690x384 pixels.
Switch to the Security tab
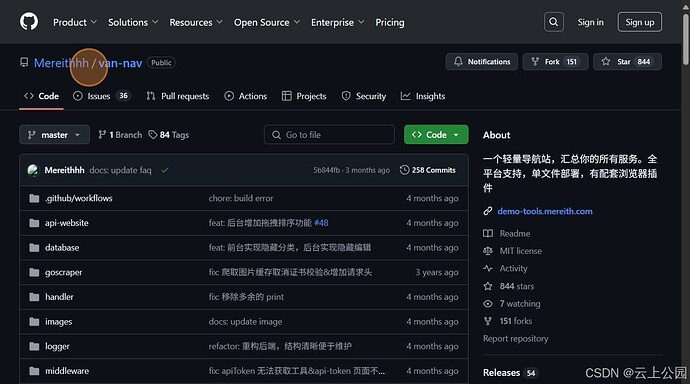pyautogui.click(x=364, y=96)
